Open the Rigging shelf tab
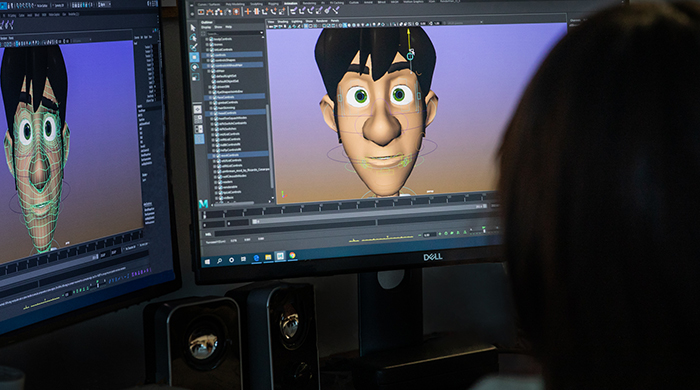This screenshot has height=390, width=700. 273,4
